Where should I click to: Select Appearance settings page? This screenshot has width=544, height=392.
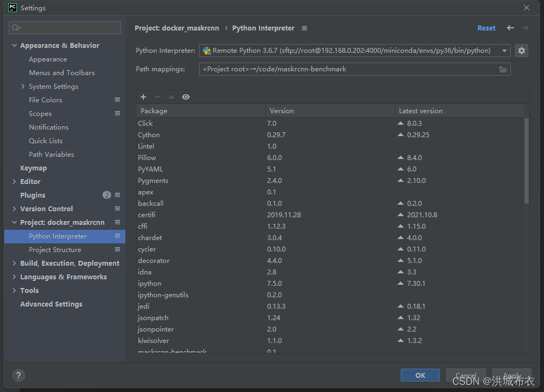(48, 59)
